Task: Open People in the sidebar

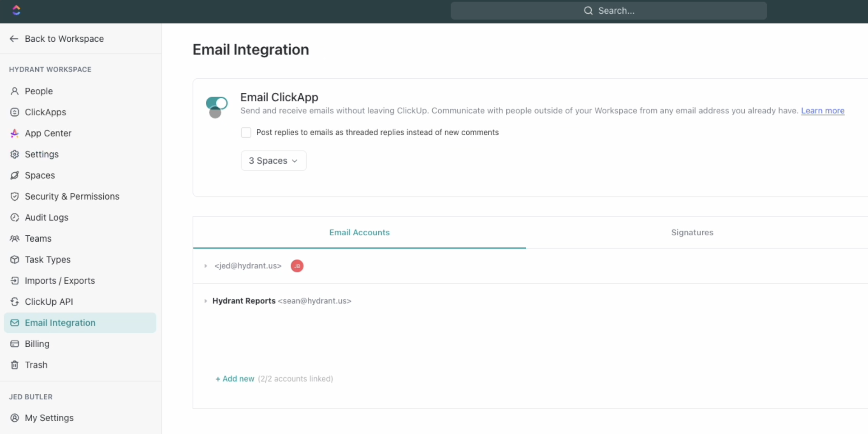Action: pos(80,91)
